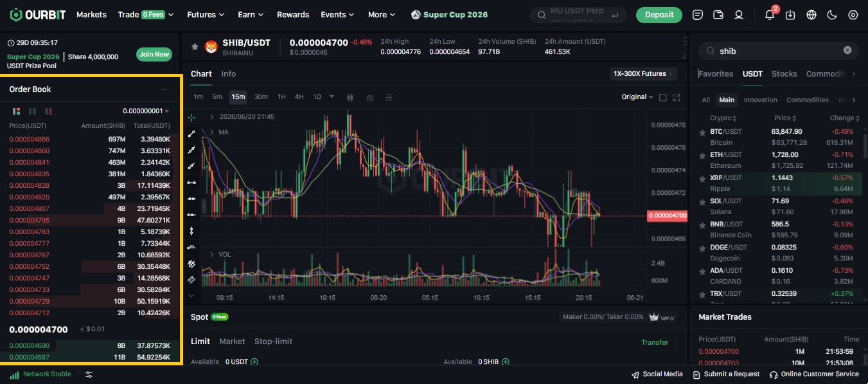868x384 pixels.
Task: Open order book precision dropdown 0.000000001
Action: click(146, 111)
